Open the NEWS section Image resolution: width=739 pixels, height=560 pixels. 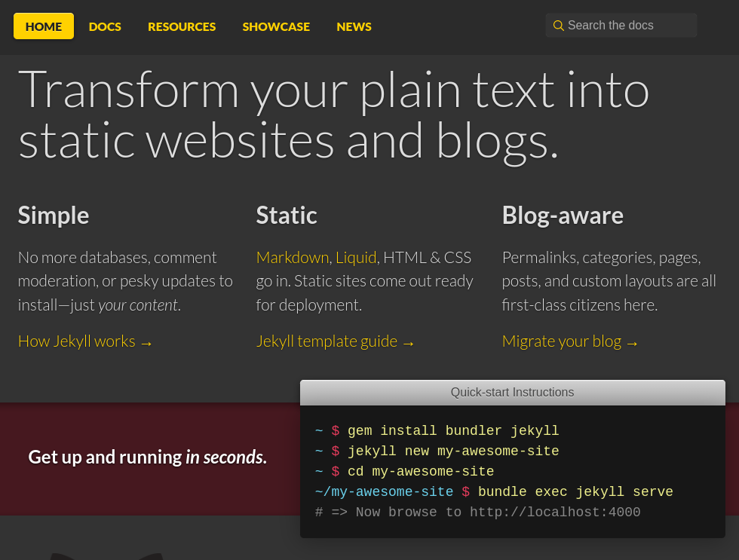pos(354,27)
